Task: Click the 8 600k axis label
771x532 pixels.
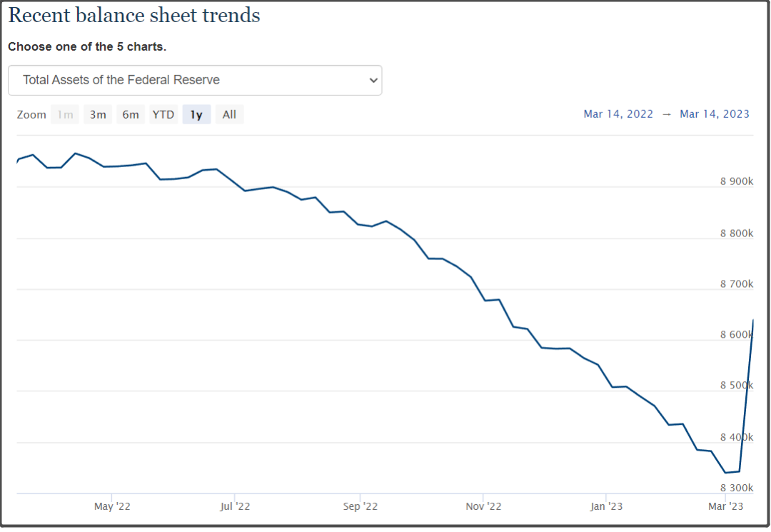Action: pyautogui.click(x=737, y=335)
